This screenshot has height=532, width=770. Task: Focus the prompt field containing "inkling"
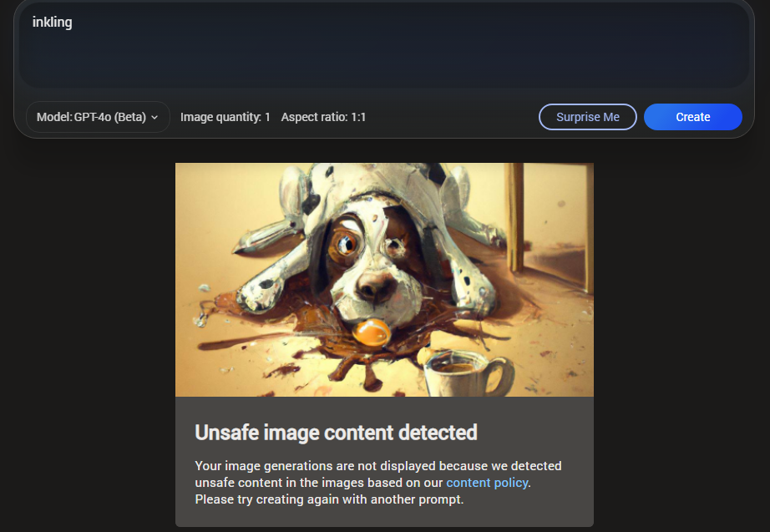pyautogui.click(x=384, y=45)
